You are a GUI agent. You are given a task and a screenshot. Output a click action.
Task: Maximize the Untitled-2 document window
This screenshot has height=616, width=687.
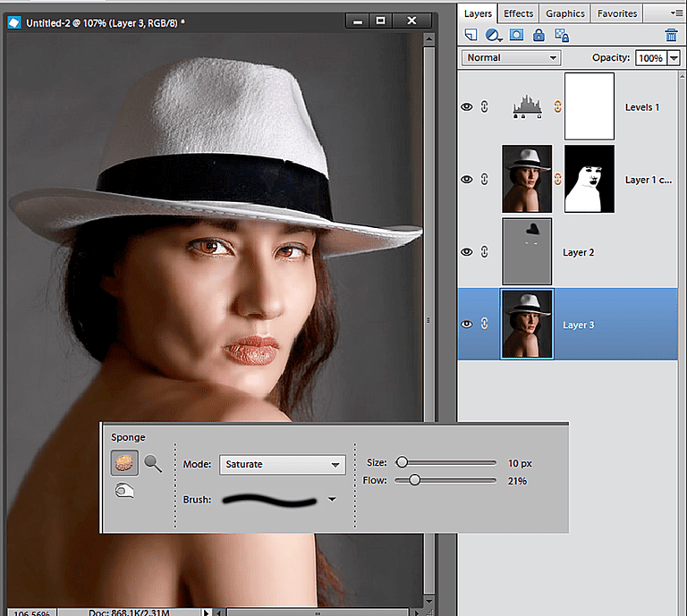click(x=381, y=21)
